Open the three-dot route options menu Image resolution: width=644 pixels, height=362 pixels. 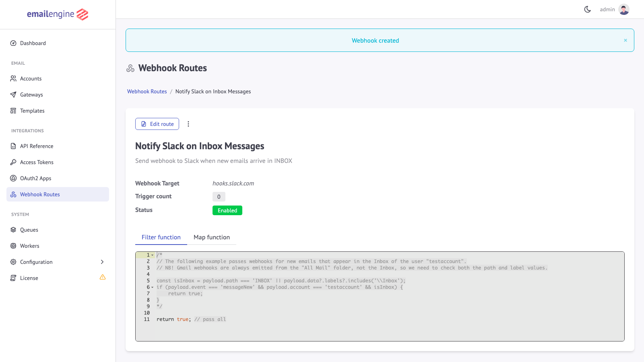point(188,124)
